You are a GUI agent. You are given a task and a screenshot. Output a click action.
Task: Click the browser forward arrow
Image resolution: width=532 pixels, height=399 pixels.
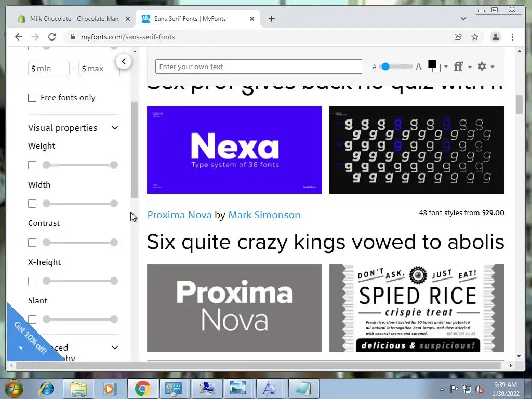pos(35,37)
